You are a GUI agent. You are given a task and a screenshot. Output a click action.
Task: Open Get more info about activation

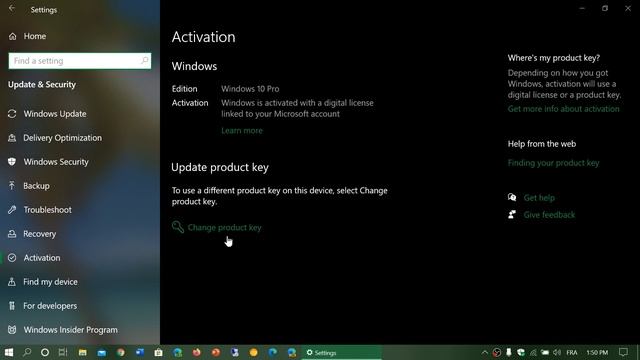point(563,109)
